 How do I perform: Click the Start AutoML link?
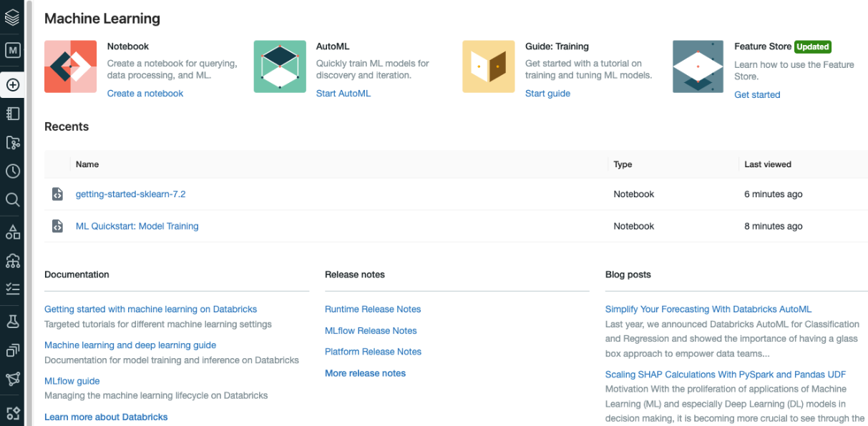[x=343, y=94]
